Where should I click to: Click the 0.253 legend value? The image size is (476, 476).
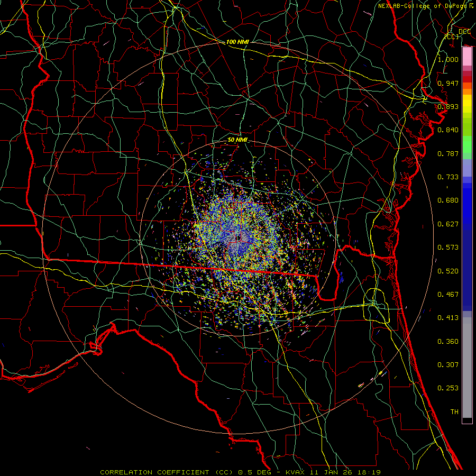pyautogui.click(x=448, y=388)
